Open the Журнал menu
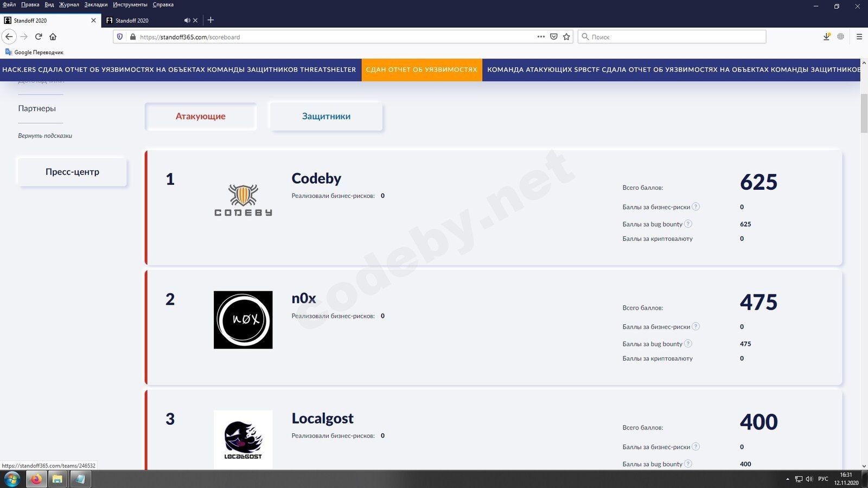 tap(69, 5)
